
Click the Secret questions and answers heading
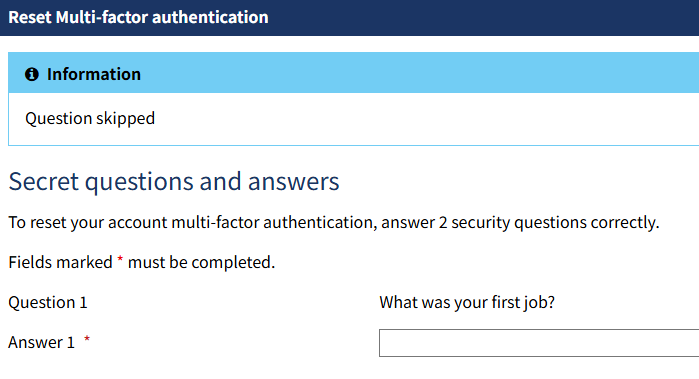click(174, 181)
